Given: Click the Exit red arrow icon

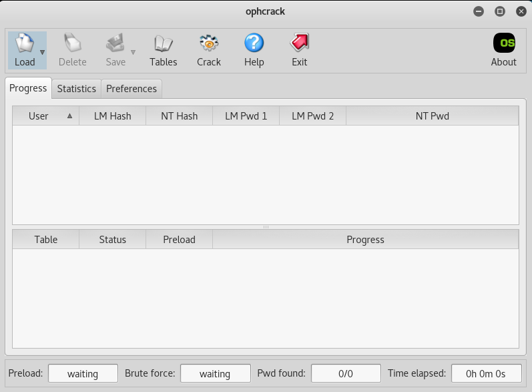Looking at the screenshot, I should [x=299, y=43].
